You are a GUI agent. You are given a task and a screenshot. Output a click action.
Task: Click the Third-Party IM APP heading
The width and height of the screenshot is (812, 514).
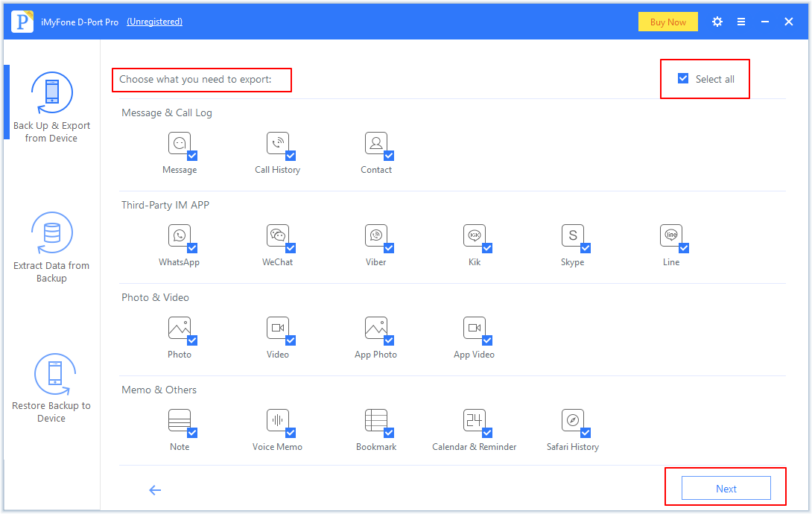(x=165, y=205)
